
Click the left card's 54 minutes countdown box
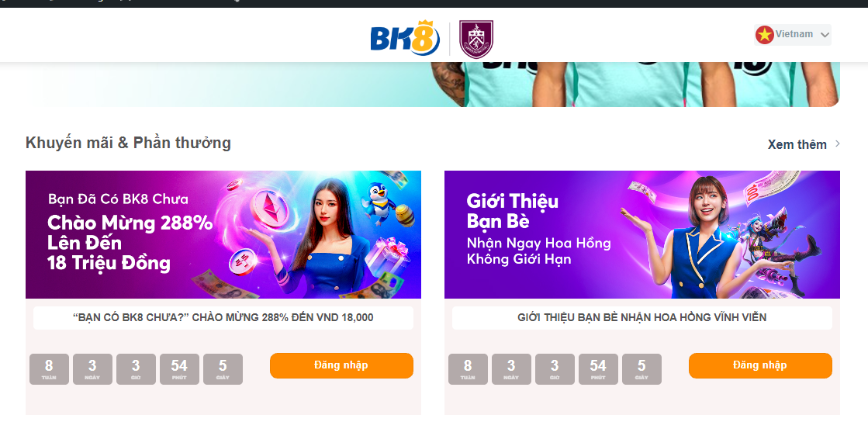179,369
